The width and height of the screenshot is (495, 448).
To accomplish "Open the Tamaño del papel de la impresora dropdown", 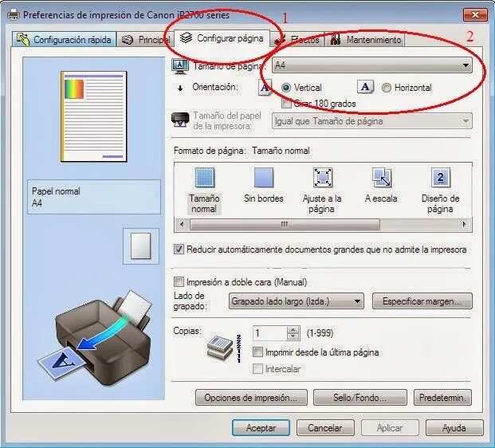I will click(372, 121).
